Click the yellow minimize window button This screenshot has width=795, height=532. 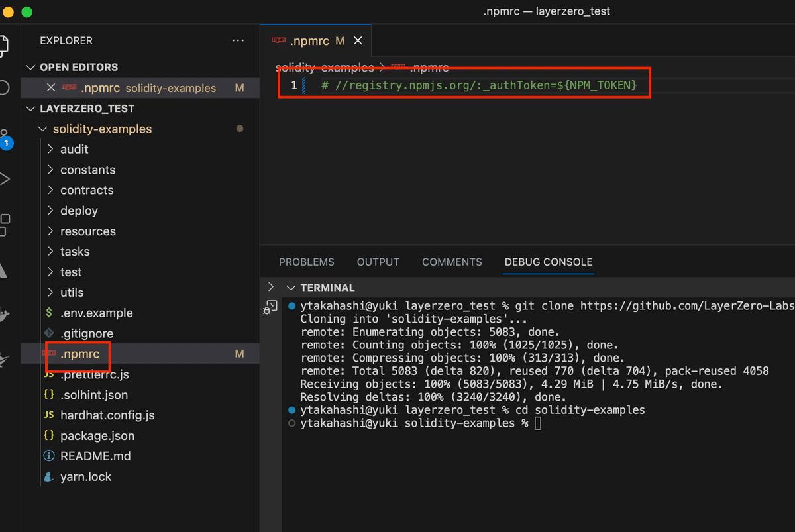point(7,12)
